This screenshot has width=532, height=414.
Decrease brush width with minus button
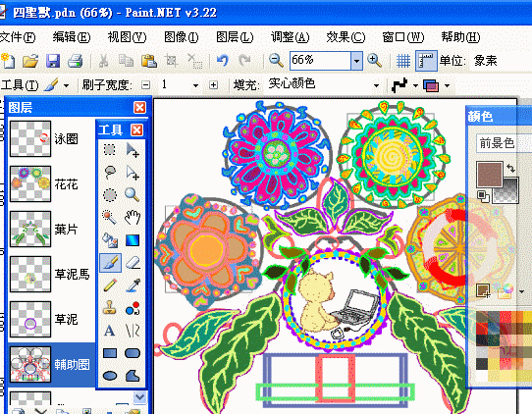[146, 84]
